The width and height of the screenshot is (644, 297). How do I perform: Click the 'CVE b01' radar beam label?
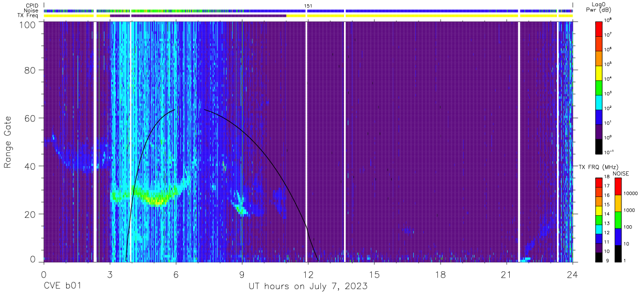tap(62, 287)
